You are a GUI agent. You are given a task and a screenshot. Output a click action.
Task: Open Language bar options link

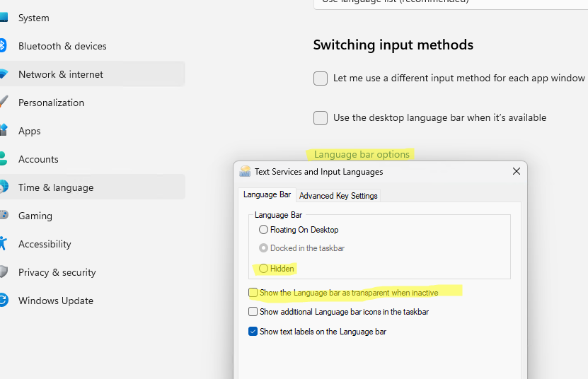coord(362,154)
